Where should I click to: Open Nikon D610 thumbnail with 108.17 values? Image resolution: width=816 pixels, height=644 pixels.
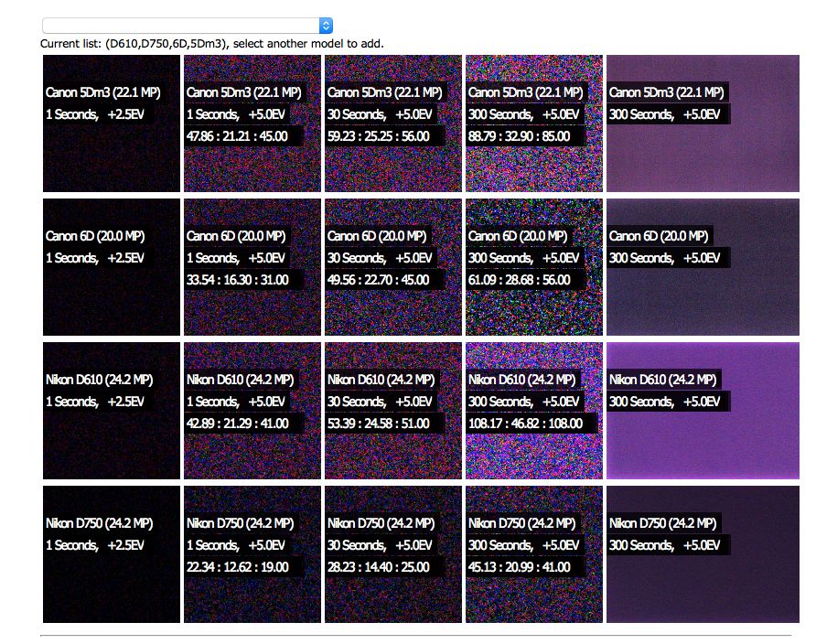tap(534, 411)
